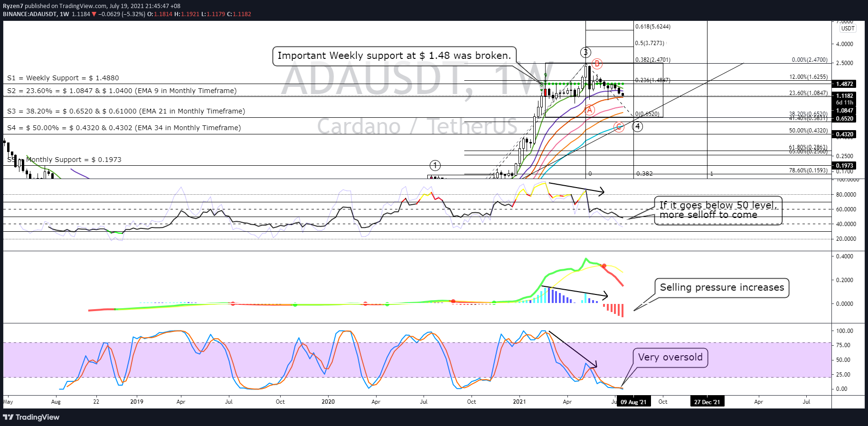
Task: Select the 'Monthly Support = $ 0.1973' text
Action: pyautogui.click(x=74, y=160)
